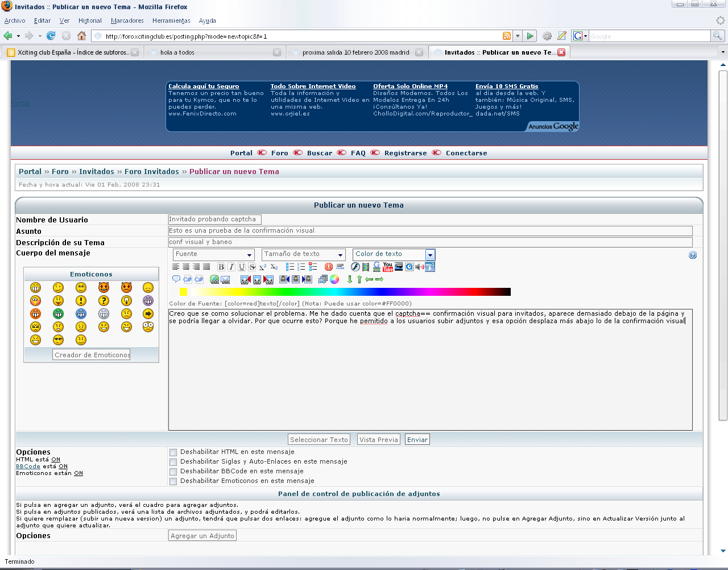
Task: Click the superscript formatting icon
Action: coord(263,267)
